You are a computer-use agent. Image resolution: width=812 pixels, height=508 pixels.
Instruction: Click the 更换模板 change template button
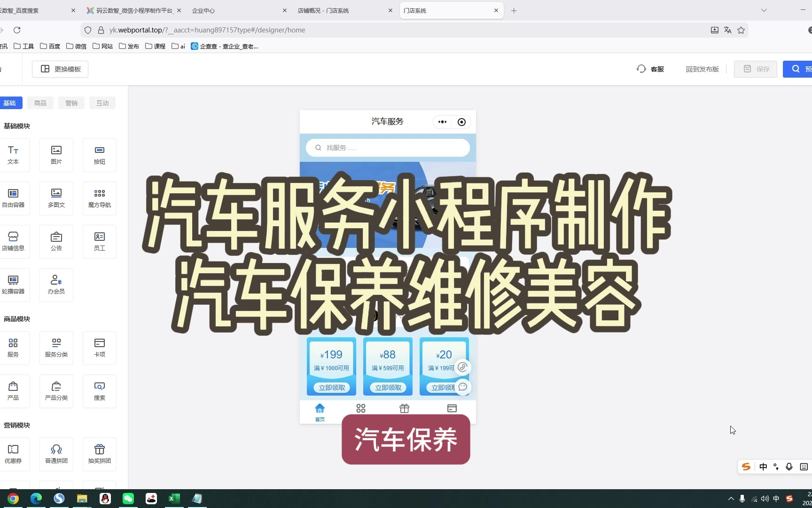[61, 69]
